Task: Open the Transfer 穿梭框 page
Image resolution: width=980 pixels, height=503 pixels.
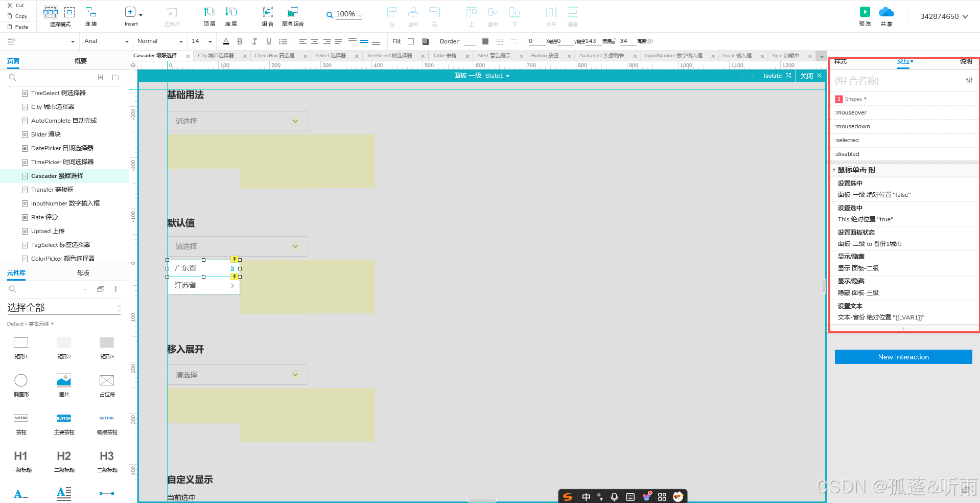Action: (52, 190)
